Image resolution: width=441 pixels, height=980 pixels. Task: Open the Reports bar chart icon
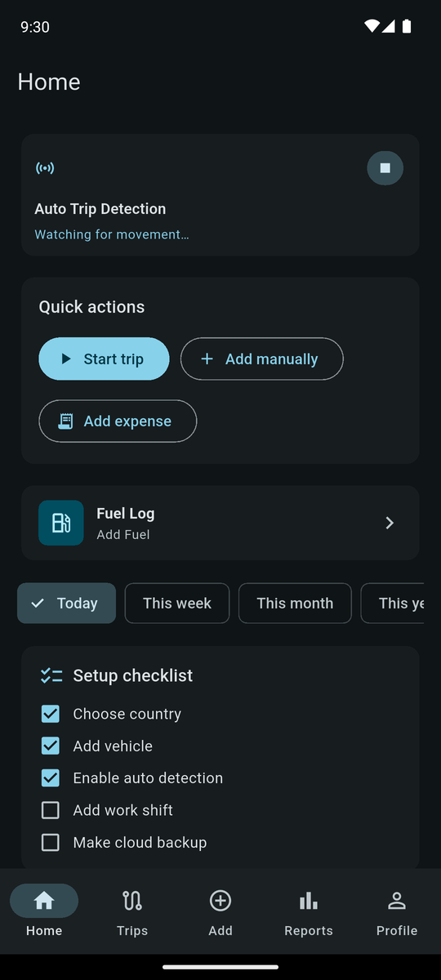[x=309, y=901]
